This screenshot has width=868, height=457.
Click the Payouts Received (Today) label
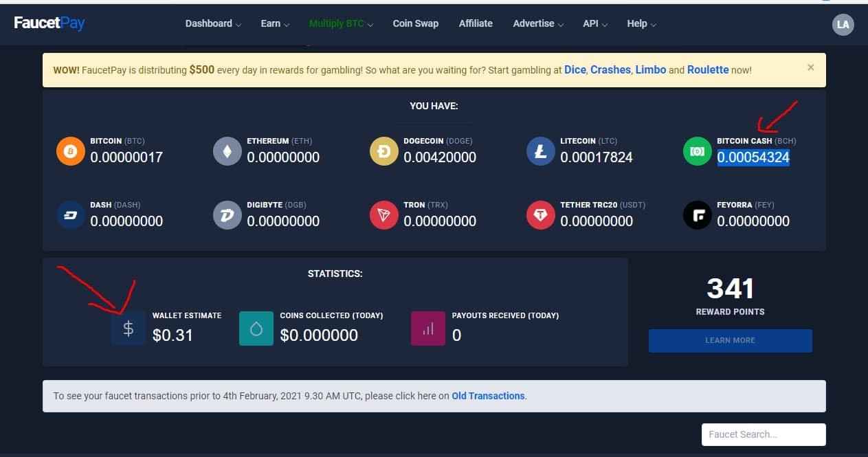(x=505, y=315)
